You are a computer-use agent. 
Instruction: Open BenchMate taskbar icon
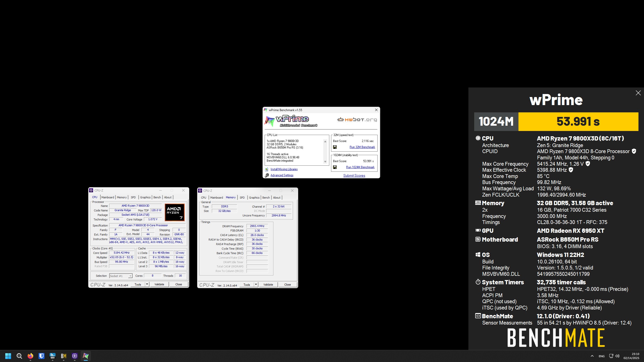tap(63, 356)
